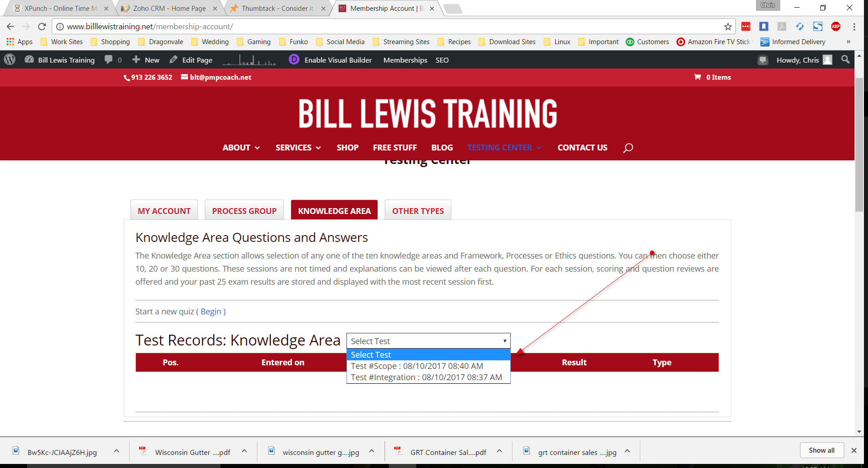Bookmark this page with the star icon

click(728, 27)
